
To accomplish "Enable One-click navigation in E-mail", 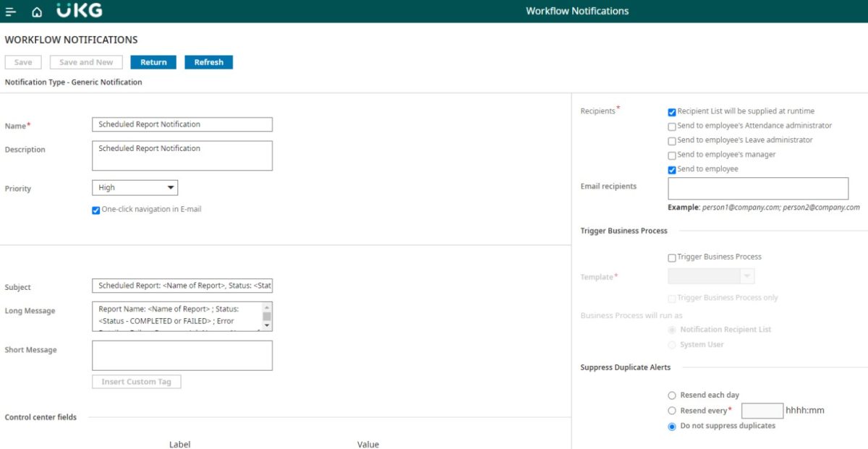I will [95, 210].
